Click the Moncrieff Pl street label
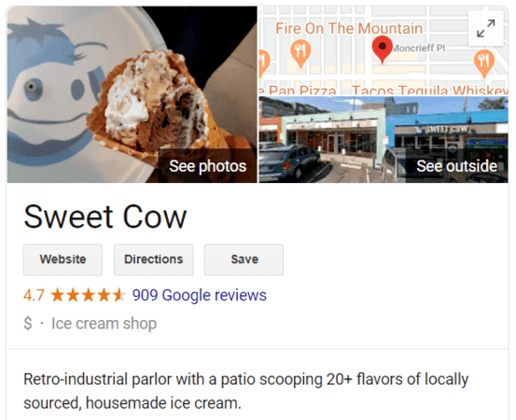Screen dimensions: 516x420 point(419,48)
